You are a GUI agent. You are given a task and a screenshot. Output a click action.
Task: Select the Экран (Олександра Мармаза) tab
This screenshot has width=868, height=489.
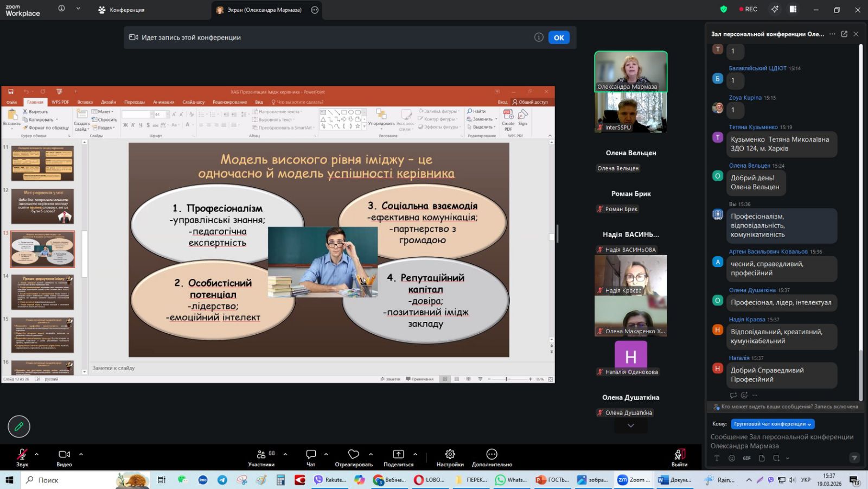pyautogui.click(x=259, y=10)
